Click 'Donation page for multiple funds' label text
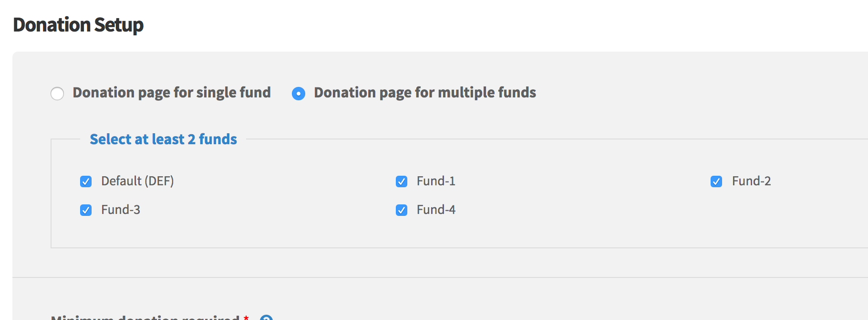The width and height of the screenshot is (868, 320). pyautogui.click(x=425, y=93)
